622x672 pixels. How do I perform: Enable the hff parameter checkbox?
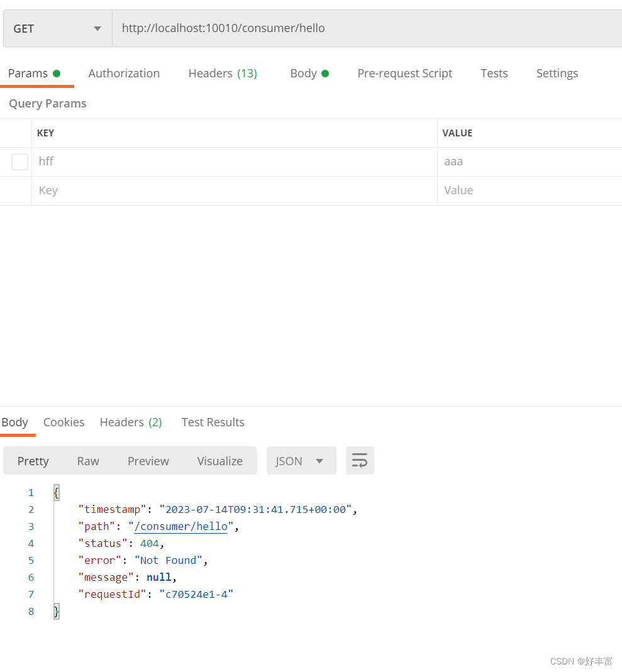(x=19, y=162)
